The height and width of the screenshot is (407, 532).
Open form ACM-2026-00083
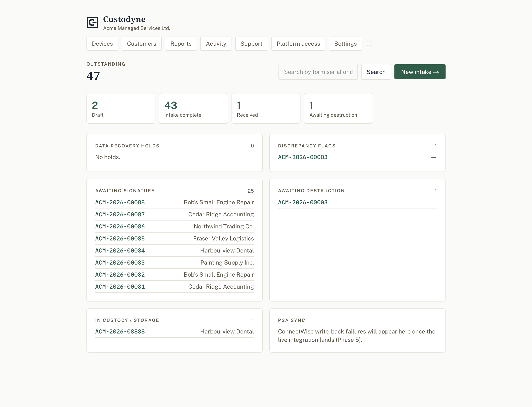(x=120, y=263)
